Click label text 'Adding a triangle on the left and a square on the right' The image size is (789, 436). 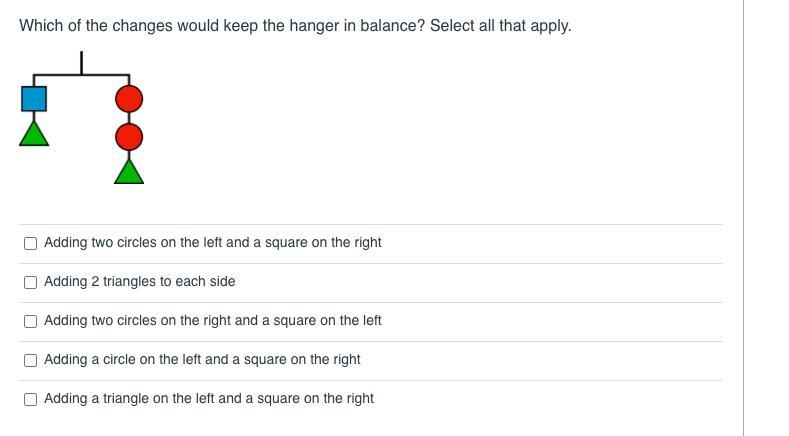coord(209,399)
